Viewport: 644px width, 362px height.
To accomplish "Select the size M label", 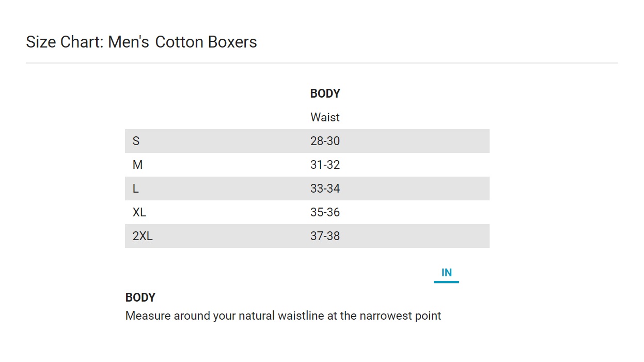I will (x=137, y=165).
